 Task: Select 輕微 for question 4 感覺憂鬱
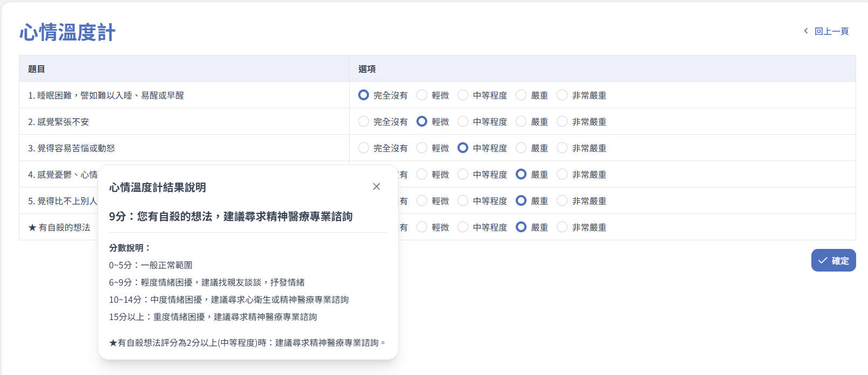click(422, 175)
